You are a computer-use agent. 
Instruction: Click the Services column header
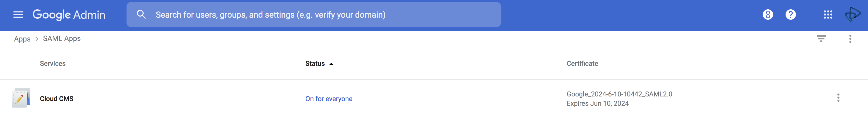53,64
